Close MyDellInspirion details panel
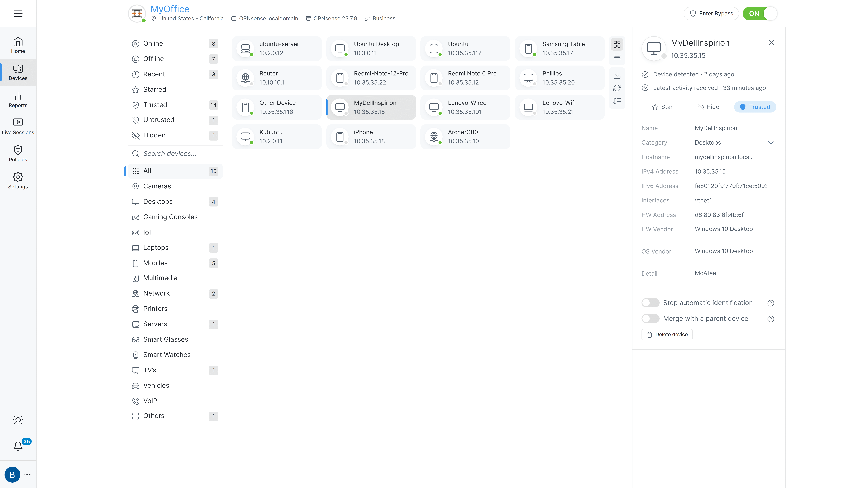The height and width of the screenshot is (488, 868). click(772, 42)
